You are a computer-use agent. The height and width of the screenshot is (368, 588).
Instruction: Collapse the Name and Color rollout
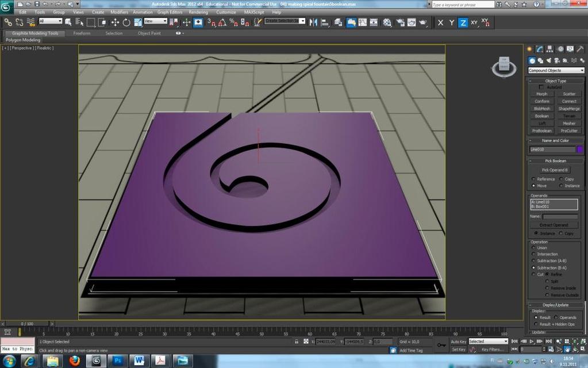click(x=556, y=141)
